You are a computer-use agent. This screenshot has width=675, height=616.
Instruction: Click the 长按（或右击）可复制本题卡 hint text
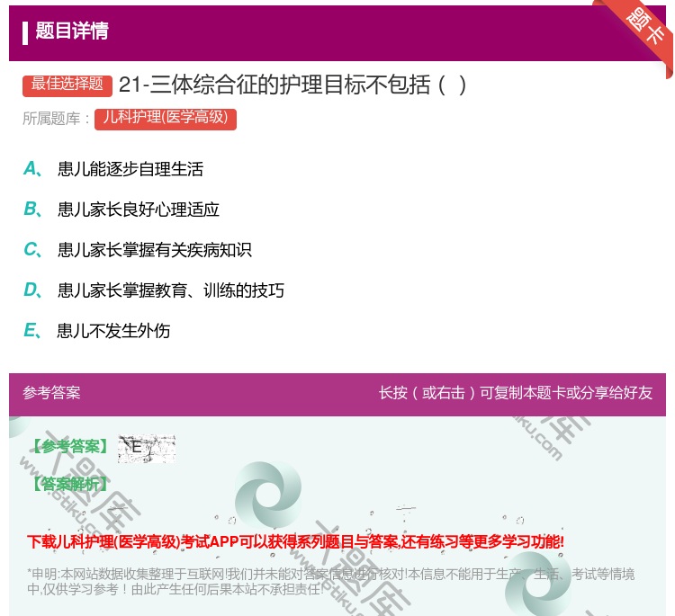pos(516,393)
